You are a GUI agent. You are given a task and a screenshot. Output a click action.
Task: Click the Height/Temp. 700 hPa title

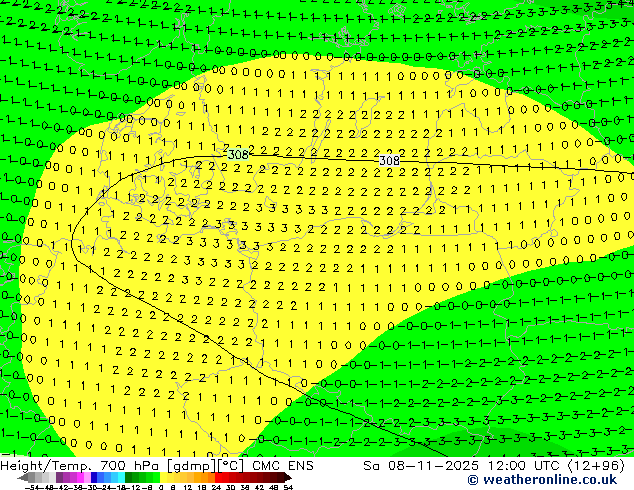(81, 466)
